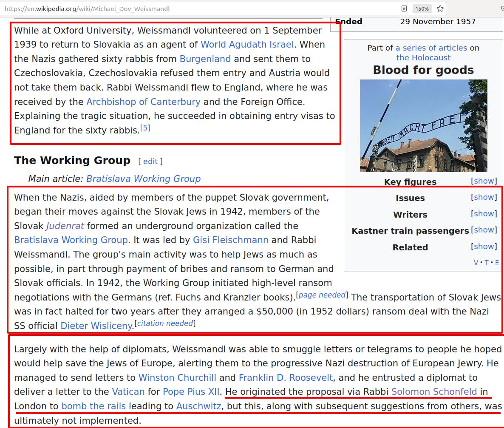This screenshot has width=504, height=428.
Task: Open Archbishop of Canterbury article
Action: 143,102
